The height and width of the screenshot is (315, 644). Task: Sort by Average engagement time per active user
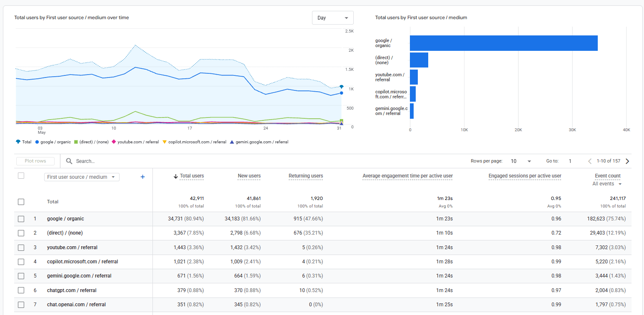pos(408,176)
